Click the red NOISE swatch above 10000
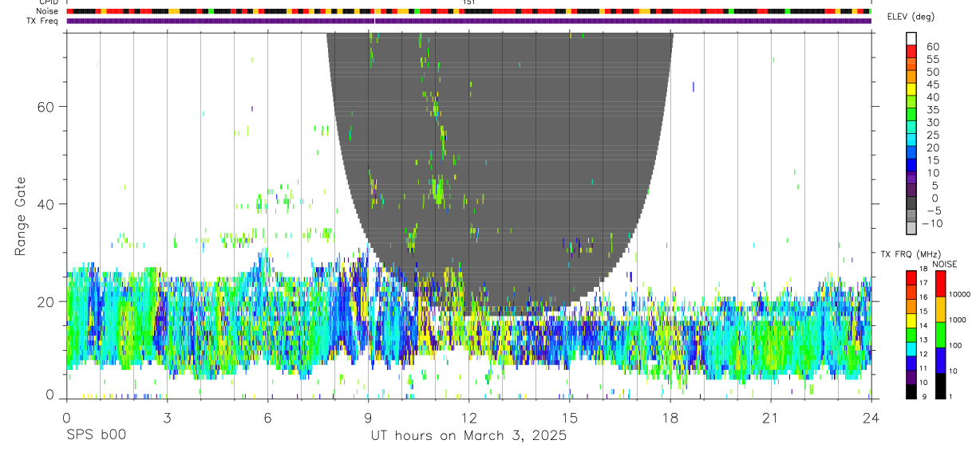The width and height of the screenshot is (980, 452). point(941,283)
